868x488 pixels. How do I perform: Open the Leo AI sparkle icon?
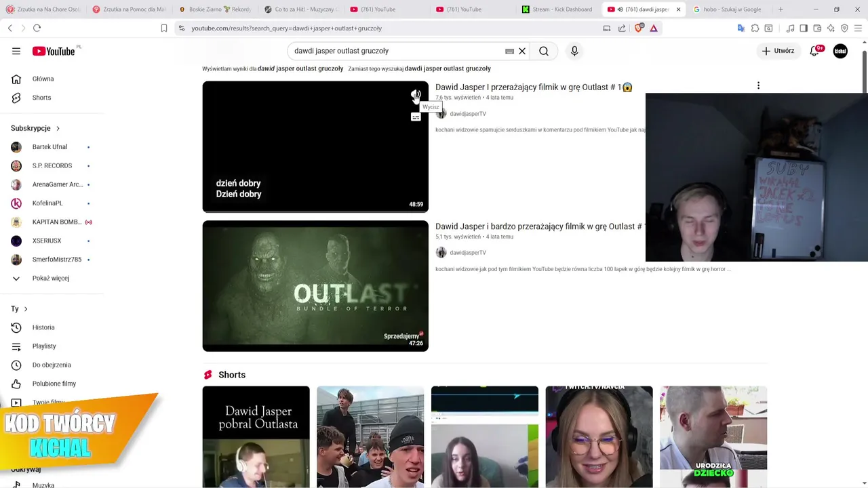(x=831, y=28)
